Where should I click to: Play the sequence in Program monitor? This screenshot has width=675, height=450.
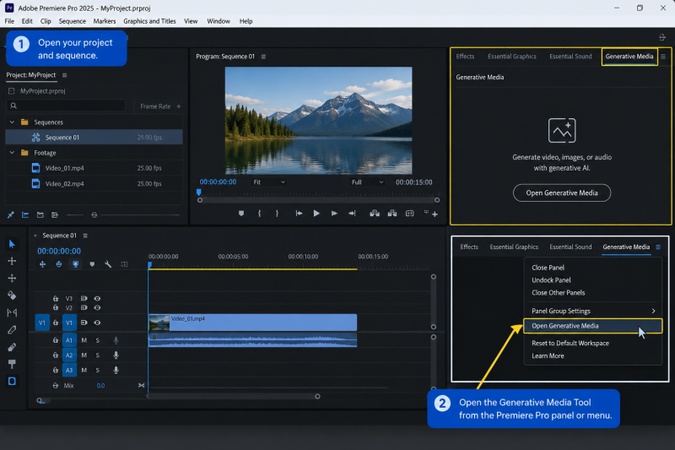click(x=316, y=213)
